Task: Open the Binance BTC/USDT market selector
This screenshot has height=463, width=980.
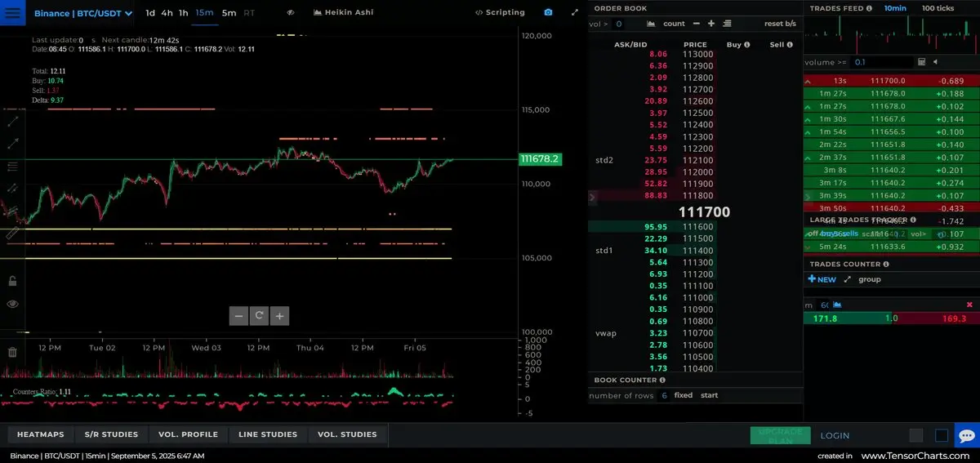Action: pyautogui.click(x=83, y=13)
